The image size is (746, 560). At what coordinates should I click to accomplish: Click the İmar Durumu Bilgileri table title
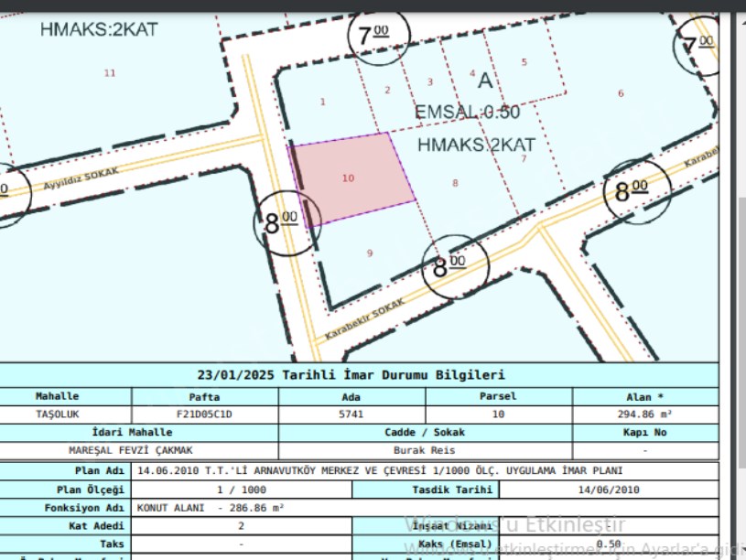point(351,375)
